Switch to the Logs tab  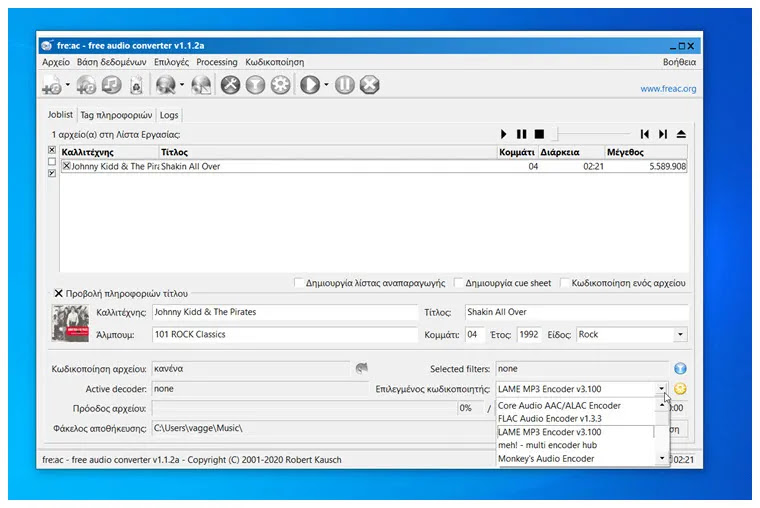click(x=169, y=115)
